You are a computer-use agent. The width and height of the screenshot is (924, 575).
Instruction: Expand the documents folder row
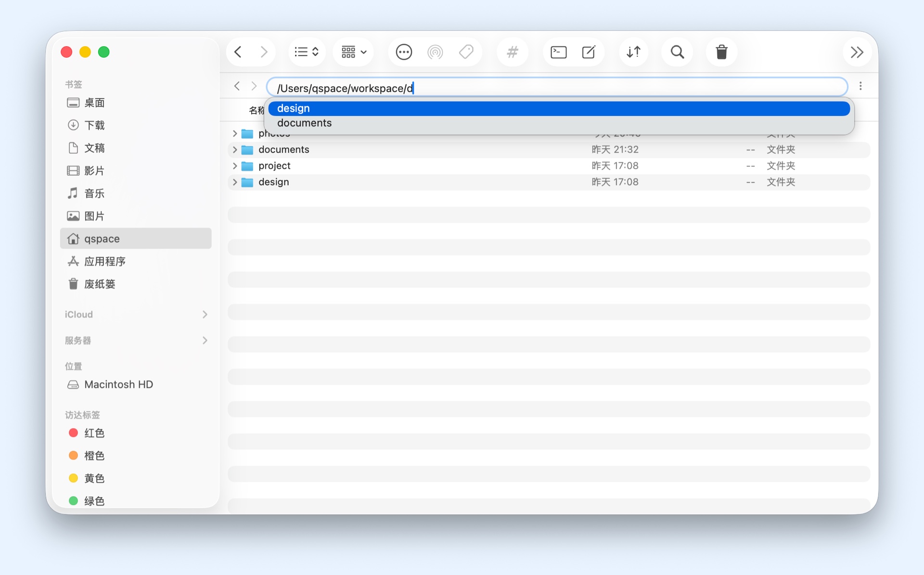coord(235,150)
